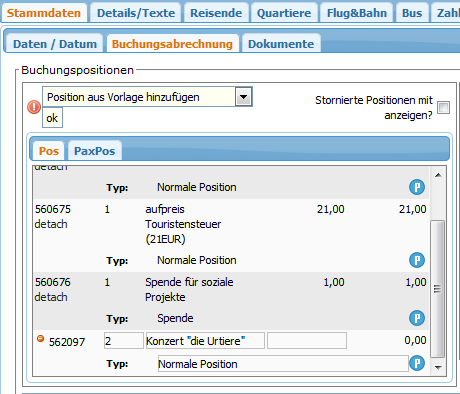Screen dimensions: 460x394
Task: Click the quantity field containing 2
Action: [124, 341]
